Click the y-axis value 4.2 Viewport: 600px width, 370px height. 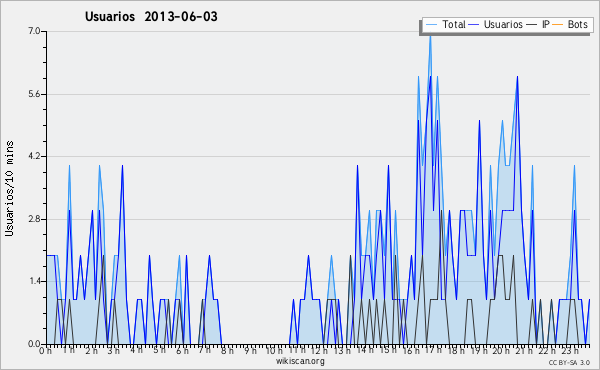34,156
